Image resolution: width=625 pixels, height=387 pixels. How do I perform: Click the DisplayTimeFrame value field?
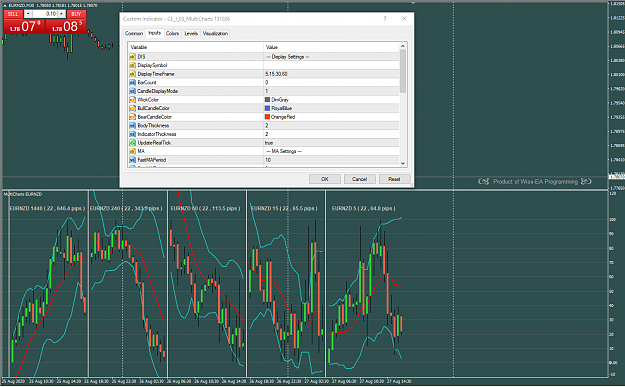click(x=331, y=74)
